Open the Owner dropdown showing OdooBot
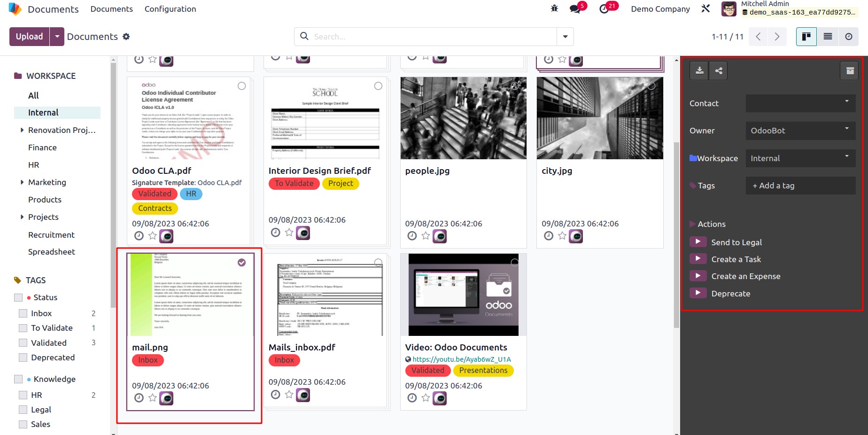868x435 pixels. 800,131
